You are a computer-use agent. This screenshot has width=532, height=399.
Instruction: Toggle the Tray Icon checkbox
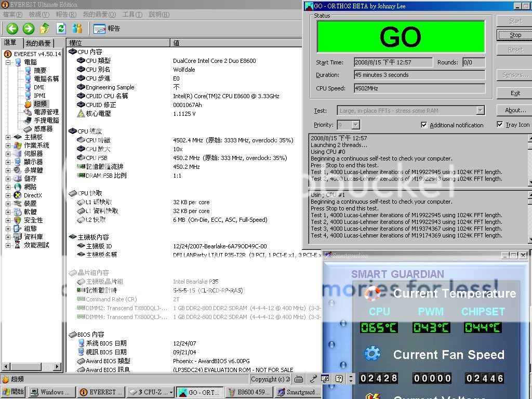click(500, 125)
